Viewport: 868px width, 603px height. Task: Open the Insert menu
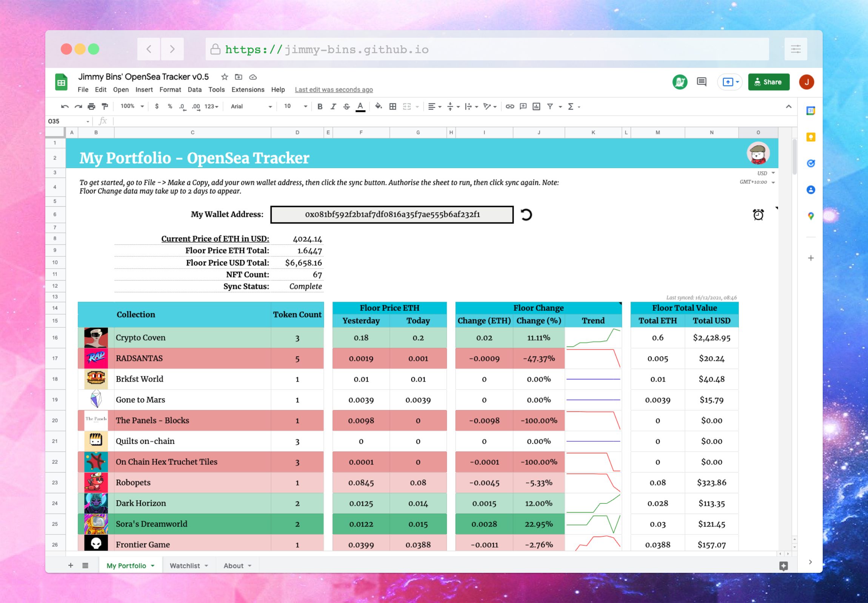point(144,89)
